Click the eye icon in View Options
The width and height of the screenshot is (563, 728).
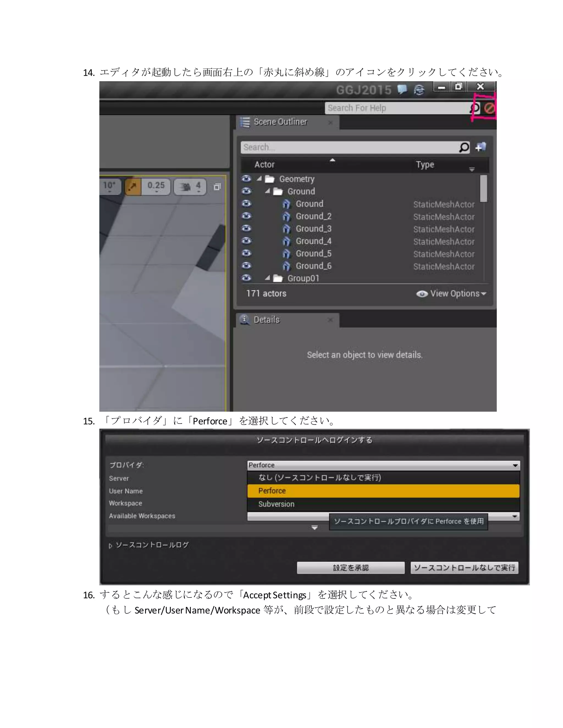[x=422, y=294]
